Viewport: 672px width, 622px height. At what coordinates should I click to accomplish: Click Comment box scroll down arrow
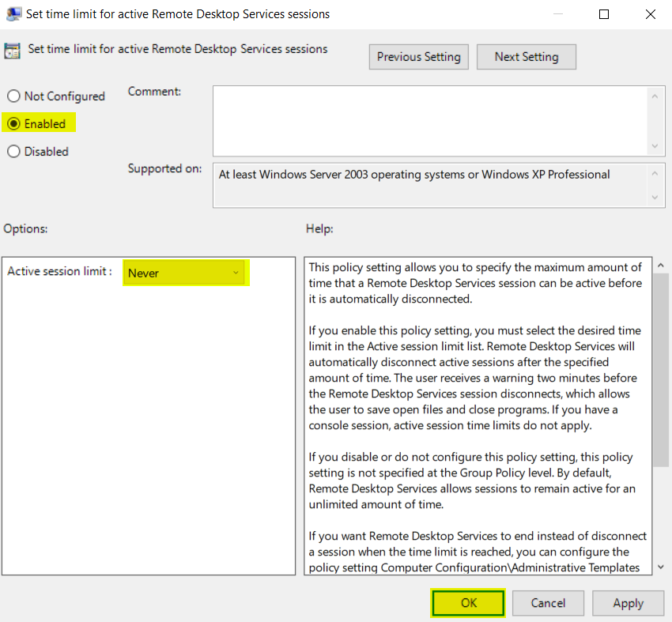click(655, 146)
